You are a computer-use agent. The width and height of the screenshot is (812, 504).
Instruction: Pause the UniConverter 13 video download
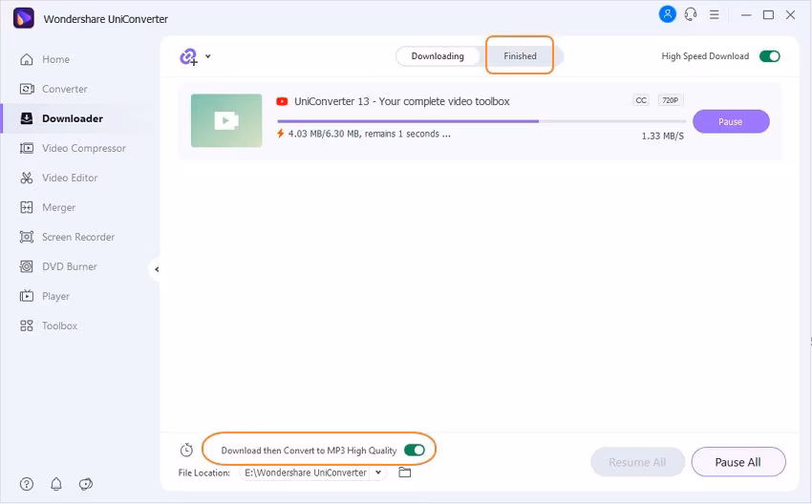731,121
